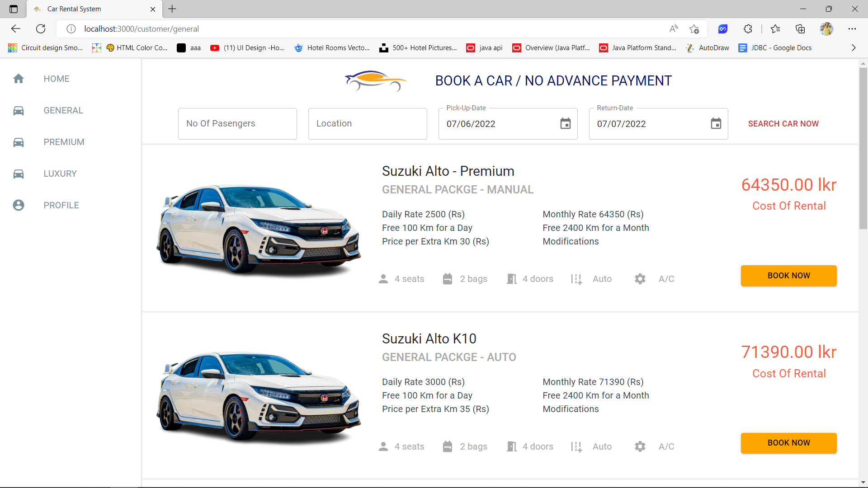Image resolution: width=868 pixels, height=488 pixels.
Task: Click the Pick-Up-Date field value 07/06/2022
Action: [x=471, y=124]
